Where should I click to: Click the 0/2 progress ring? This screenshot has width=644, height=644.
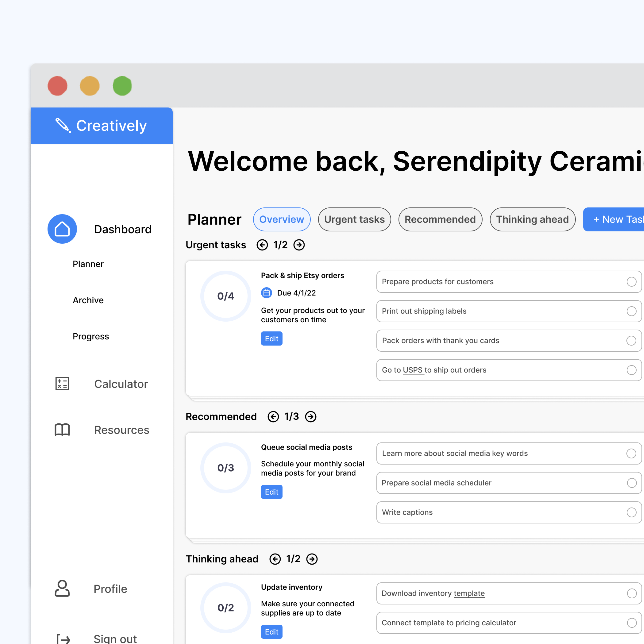(226, 608)
